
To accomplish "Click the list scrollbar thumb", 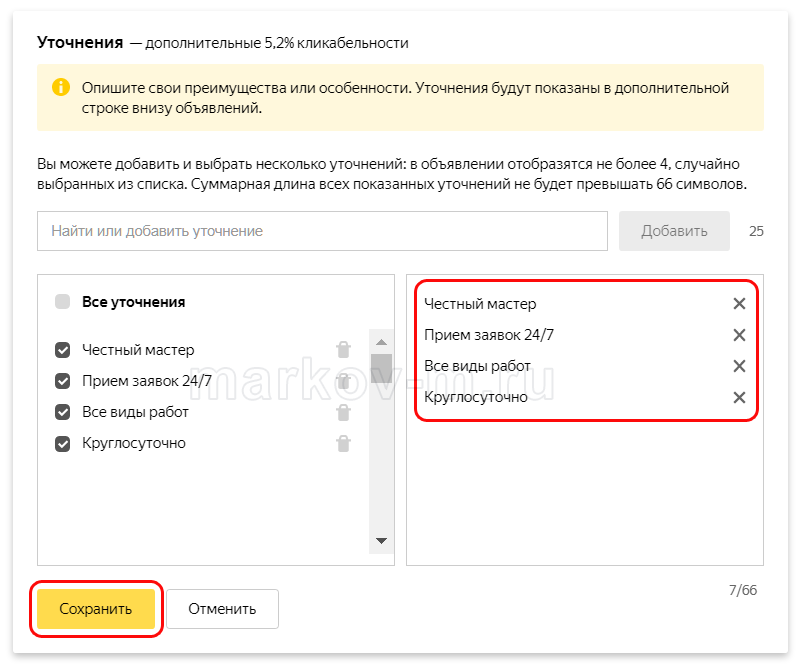I will 380,367.
